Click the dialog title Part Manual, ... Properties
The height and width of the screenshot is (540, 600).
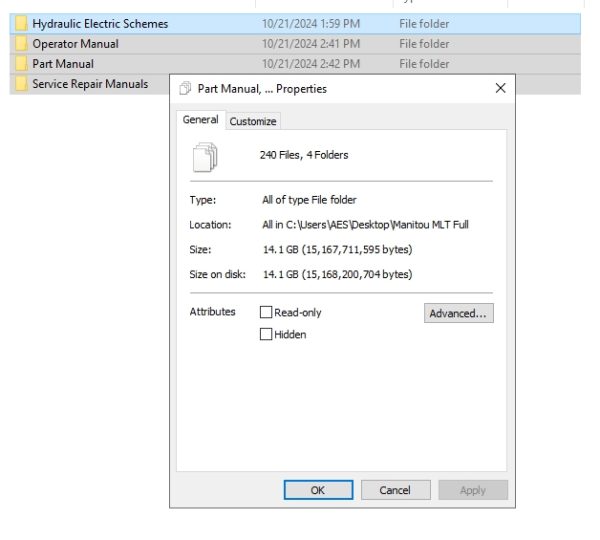262,89
